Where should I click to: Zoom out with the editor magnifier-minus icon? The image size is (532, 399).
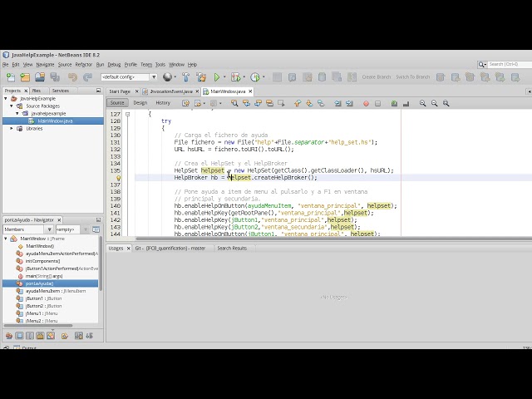point(434,103)
